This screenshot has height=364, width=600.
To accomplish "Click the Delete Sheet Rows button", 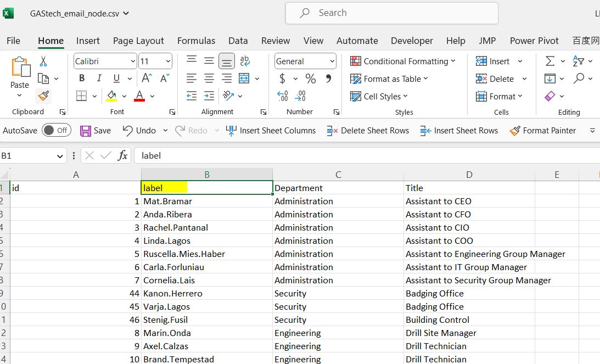I will [368, 130].
